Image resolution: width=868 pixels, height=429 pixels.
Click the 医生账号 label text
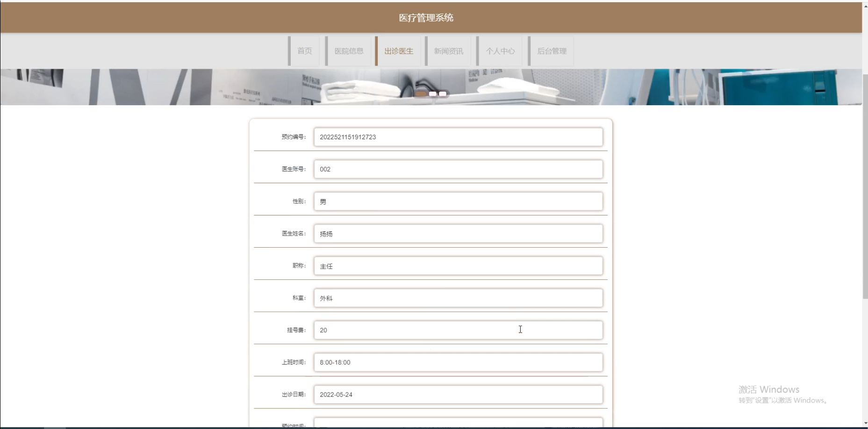point(294,169)
